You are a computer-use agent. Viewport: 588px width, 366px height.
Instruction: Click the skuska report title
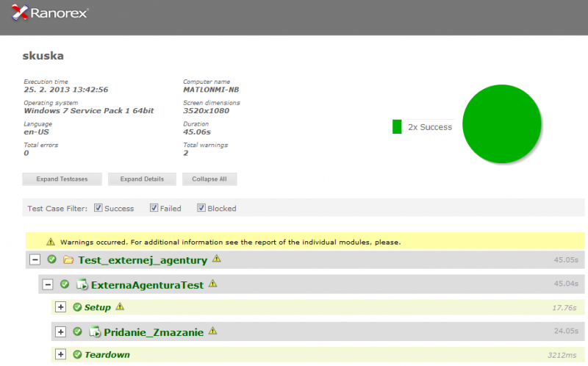pyautogui.click(x=43, y=56)
